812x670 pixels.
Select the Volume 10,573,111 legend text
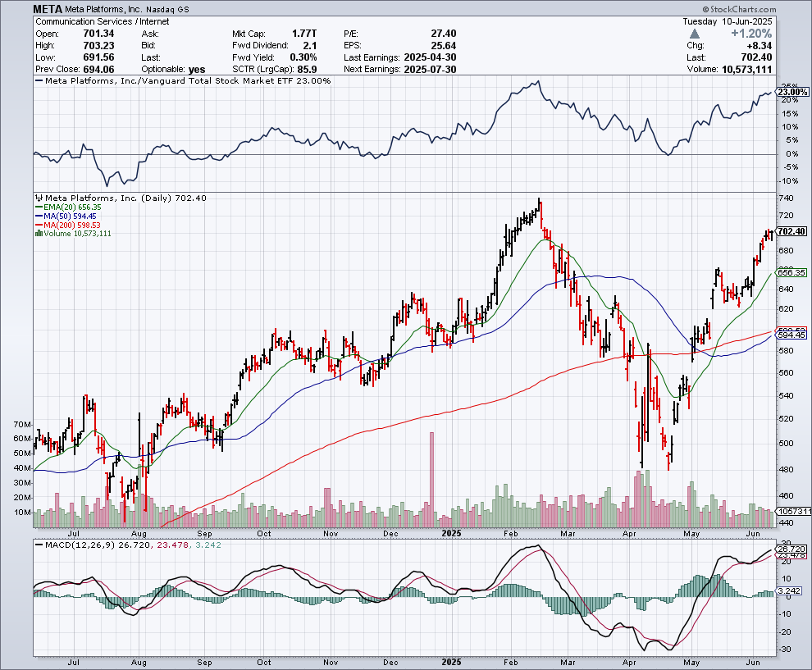(x=78, y=234)
